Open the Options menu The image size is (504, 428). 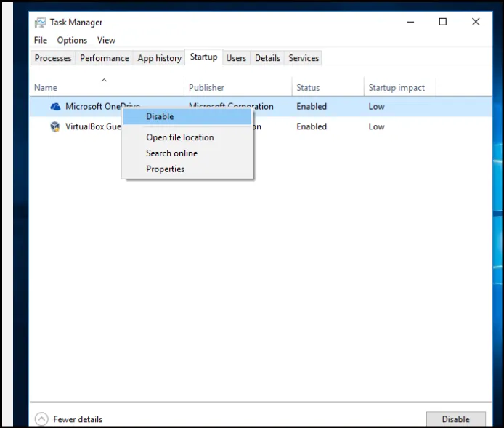(72, 40)
